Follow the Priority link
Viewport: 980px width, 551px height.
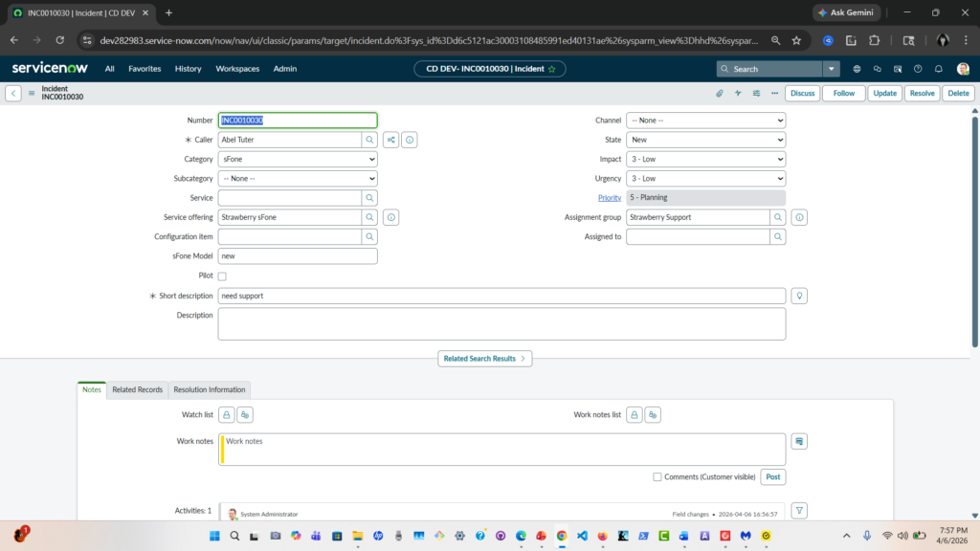[x=610, y=198]
